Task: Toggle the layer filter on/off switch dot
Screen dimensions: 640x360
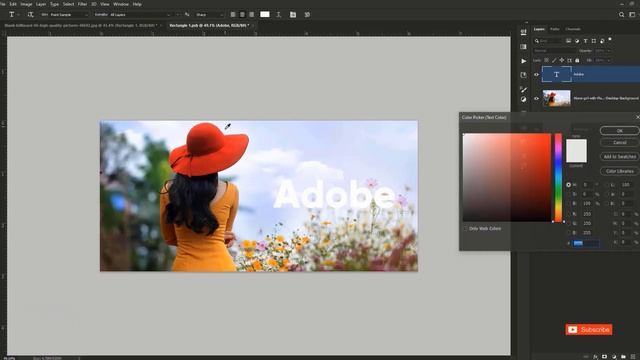Action: [x=610, y=39]
